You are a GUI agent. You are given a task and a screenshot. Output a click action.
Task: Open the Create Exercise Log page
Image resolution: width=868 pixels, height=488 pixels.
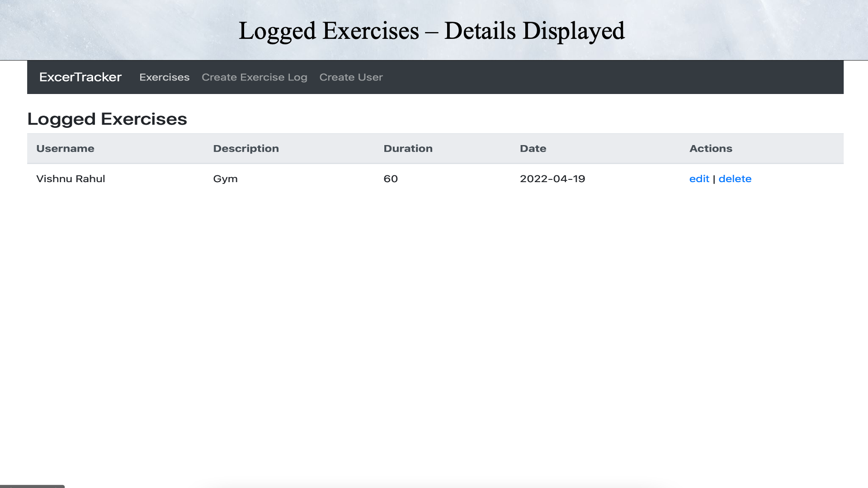(255, 77)
